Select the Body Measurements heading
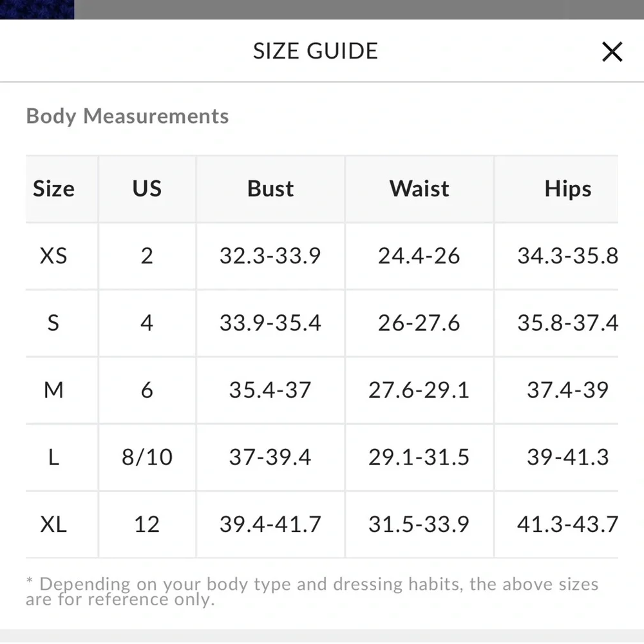 [128, 116]
